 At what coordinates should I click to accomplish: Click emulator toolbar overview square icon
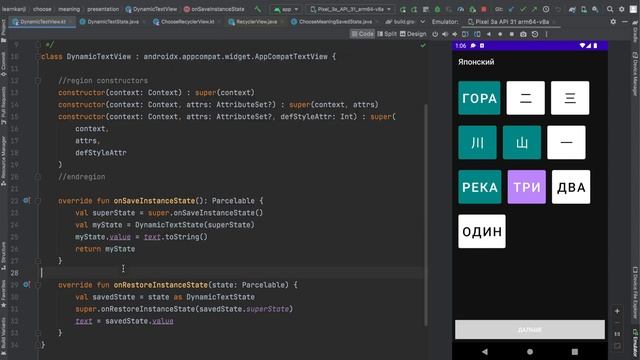click(x=511, y=34)
